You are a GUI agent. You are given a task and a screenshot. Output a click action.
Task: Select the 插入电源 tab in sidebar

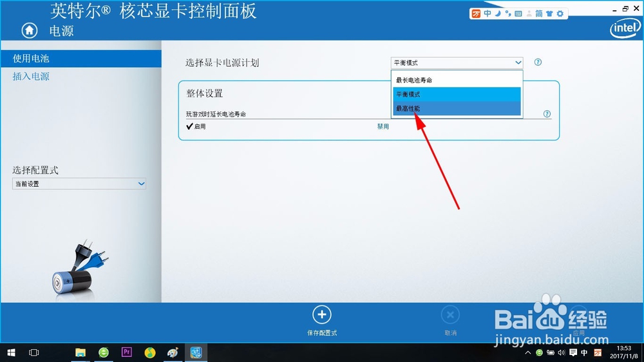point(31,77)
